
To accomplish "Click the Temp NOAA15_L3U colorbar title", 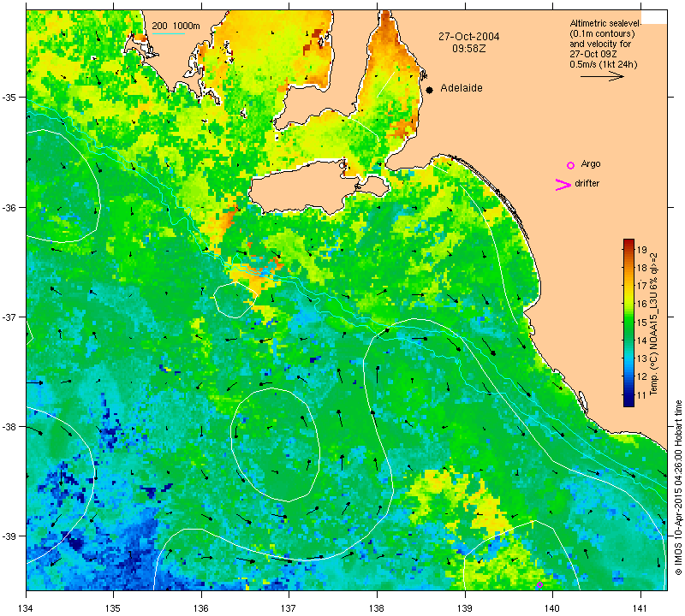I will click(x=654, y=323).
